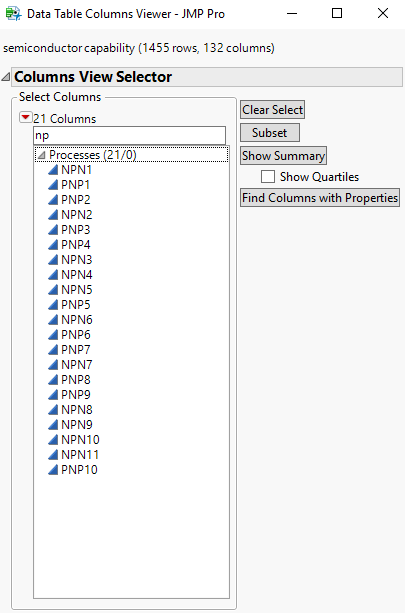Click the continuous icon beside NPN3

(53, 260)
